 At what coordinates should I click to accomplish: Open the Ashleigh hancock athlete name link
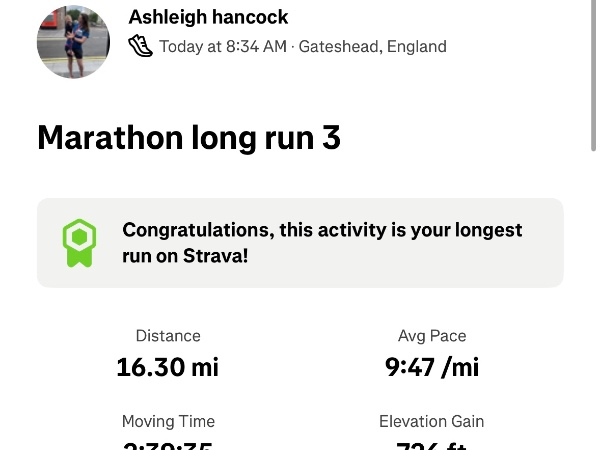tap(208, 17)
